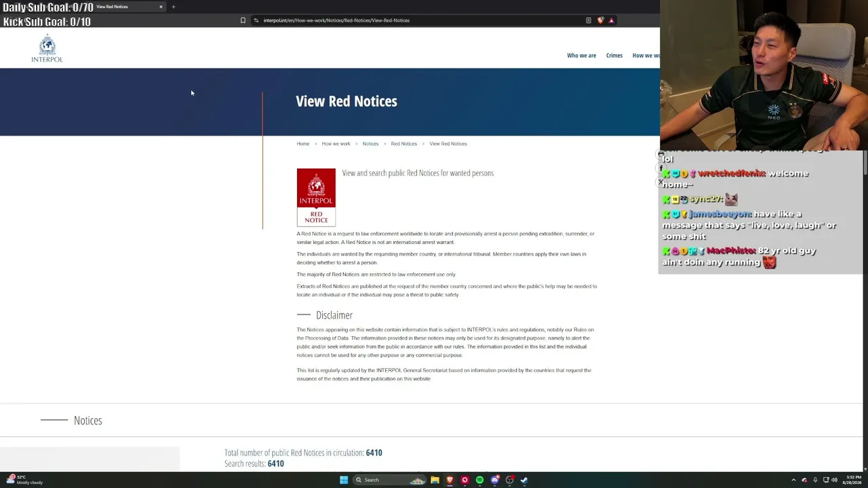Image resolution: width=868 pixels, height=488 pixels.
Task: Click the INTERPOL Red Notice image
Action: (316, 197)
